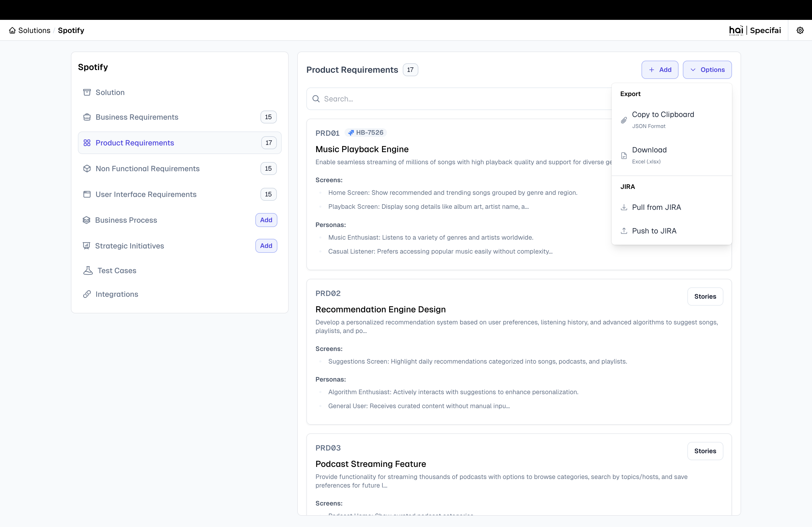Click the User Interface Requirements window icon
The image size is (812, 527).
[87, 194]
